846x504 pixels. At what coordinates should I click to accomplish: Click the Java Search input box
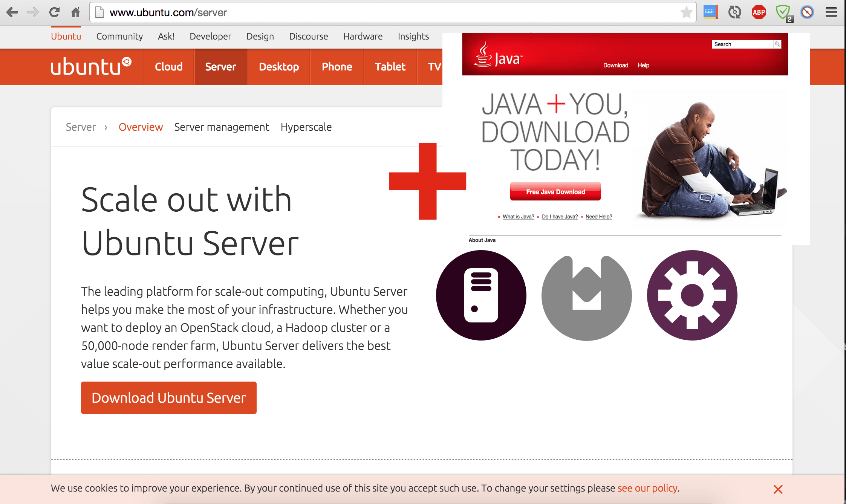pyautogui.click(x=743, y=44)
